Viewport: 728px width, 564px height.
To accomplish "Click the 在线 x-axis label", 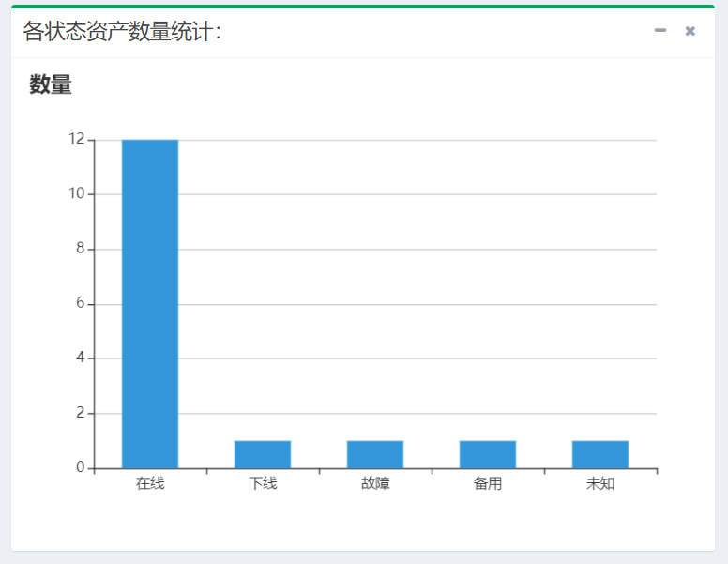I will 150,484.
